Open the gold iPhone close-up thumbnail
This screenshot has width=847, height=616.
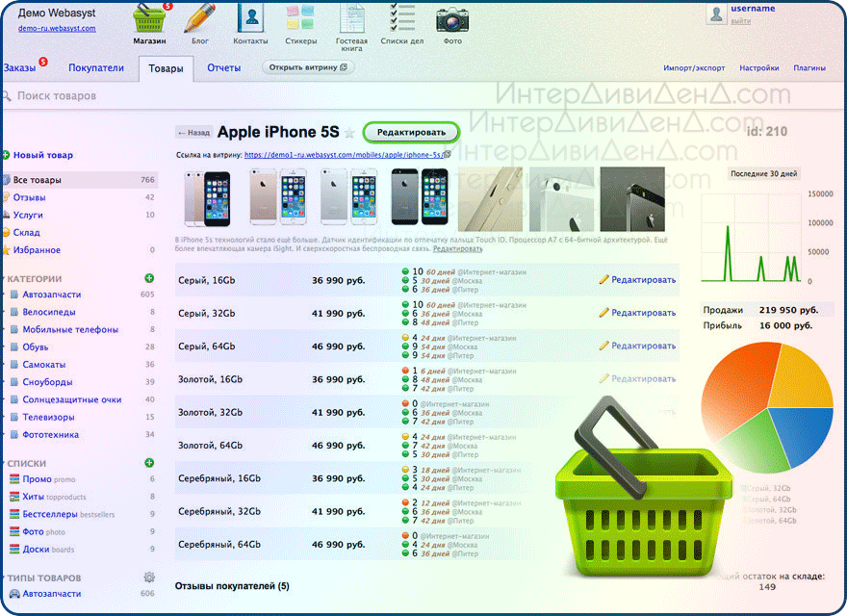[490, 199]
